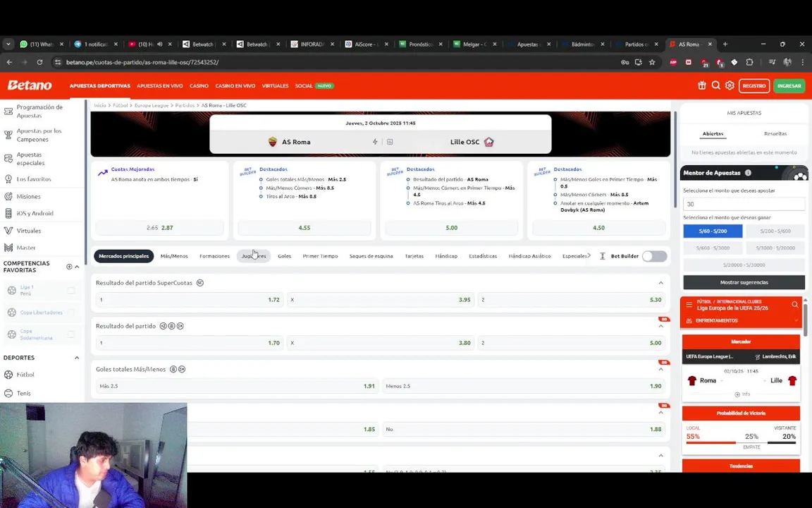The height and width of the screenshot is (508, 812).
Task: Open the Formaciones market tab
Action: point(214,256)
